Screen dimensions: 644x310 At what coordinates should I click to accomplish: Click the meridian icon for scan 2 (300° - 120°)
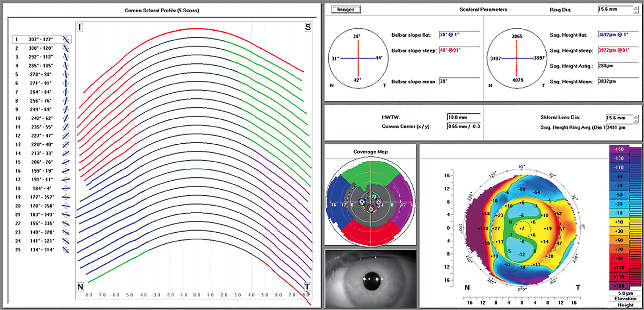point(66,48)
